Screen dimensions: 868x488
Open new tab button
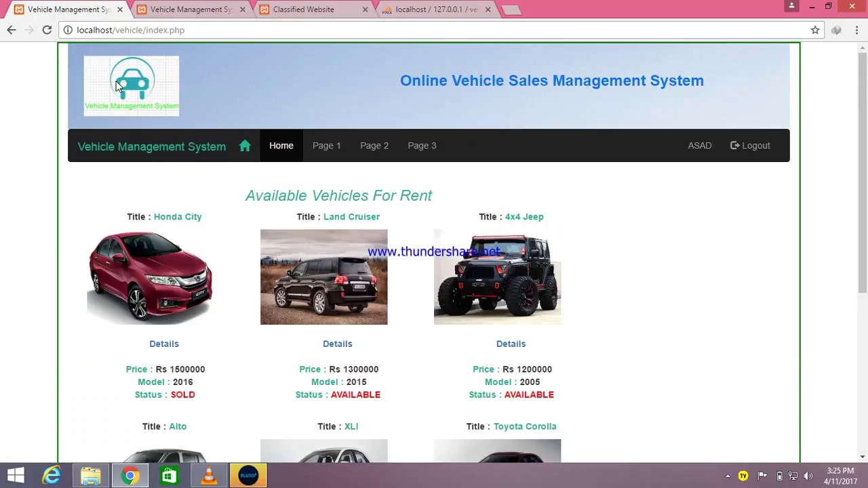pyautogui.click(x=511, y=9)
